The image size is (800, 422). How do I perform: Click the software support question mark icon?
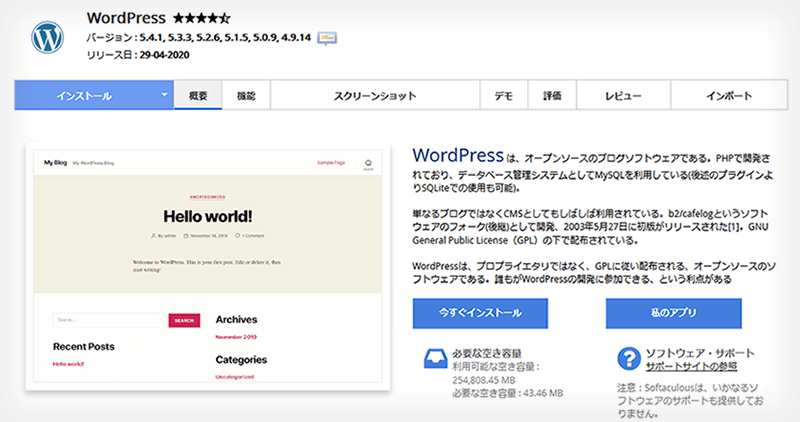[629, 359]
